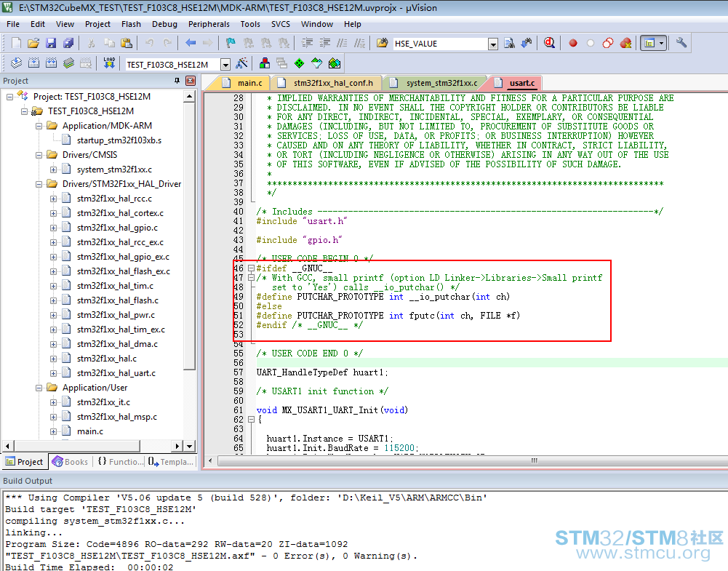The image size is (728, 571).
Task: Click the Project panel horizontal scroll right arrow
Action: 177,446
